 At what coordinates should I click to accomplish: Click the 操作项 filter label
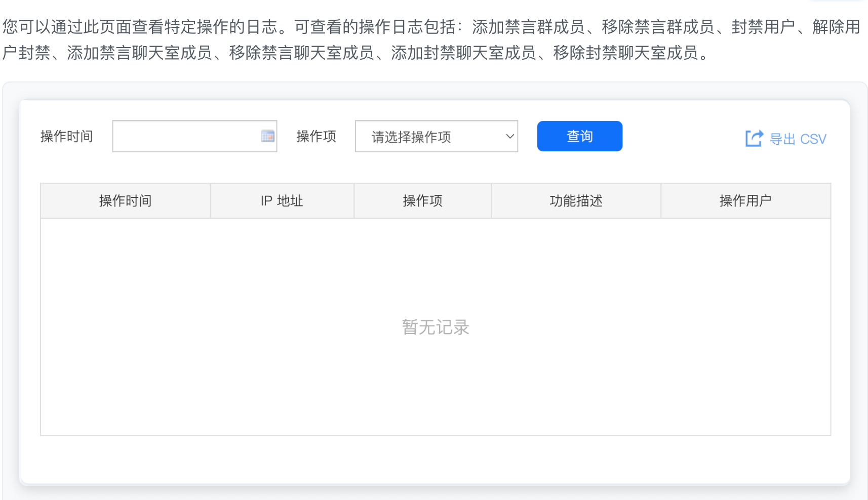(x=316, y=136)
